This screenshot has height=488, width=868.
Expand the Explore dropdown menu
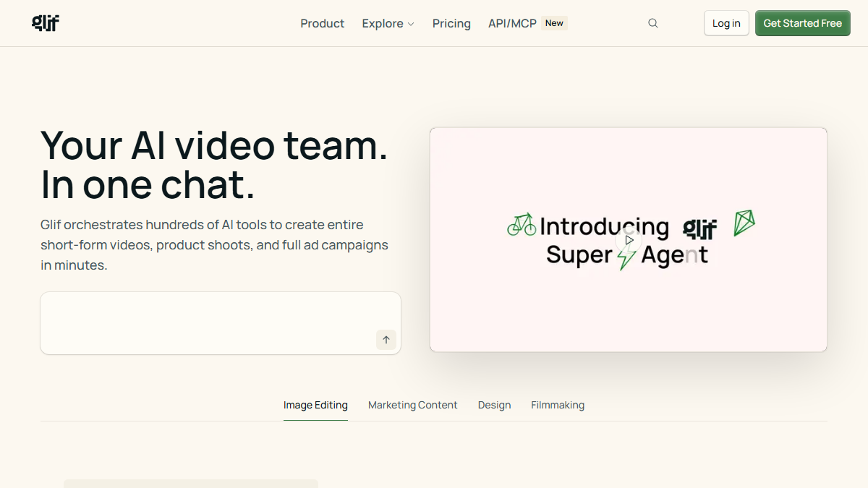tap(388, 23)
